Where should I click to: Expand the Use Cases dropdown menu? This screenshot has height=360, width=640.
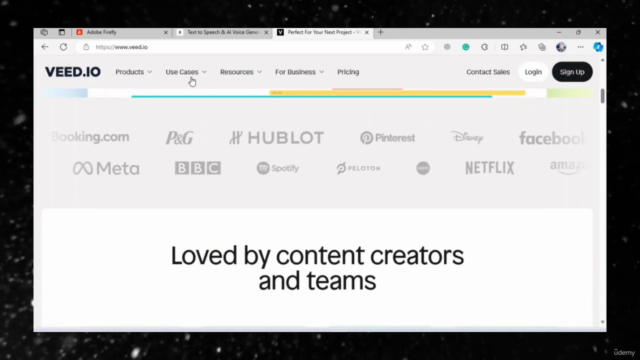186,72
